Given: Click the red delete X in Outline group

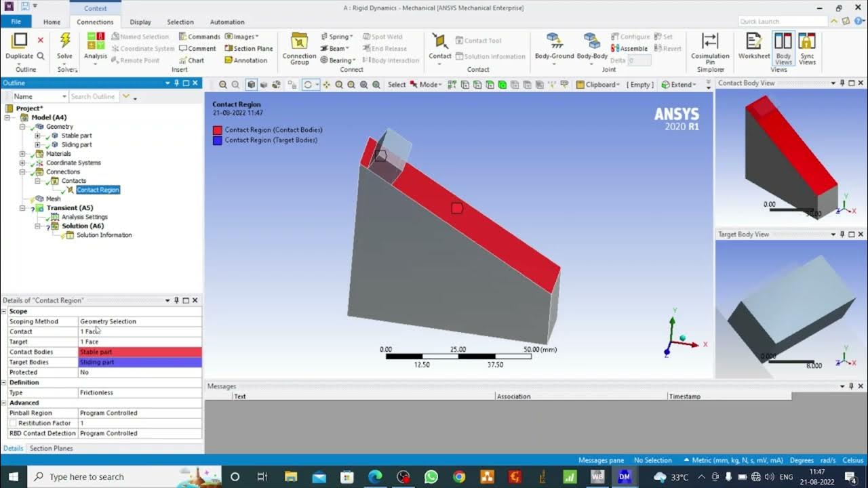Looking at the screenshot, I should [x=40, y=41].
